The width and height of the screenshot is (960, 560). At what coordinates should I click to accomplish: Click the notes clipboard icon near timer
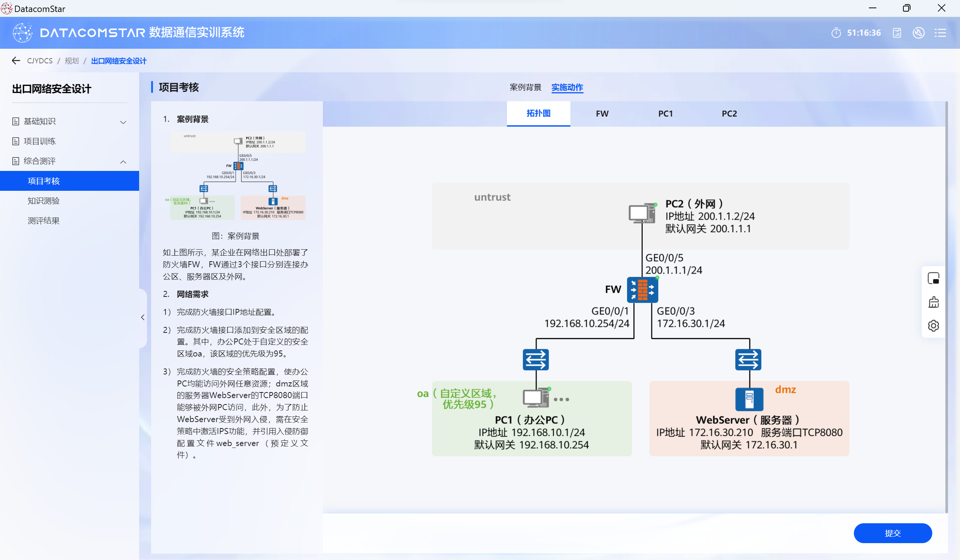tap(897, 33)
